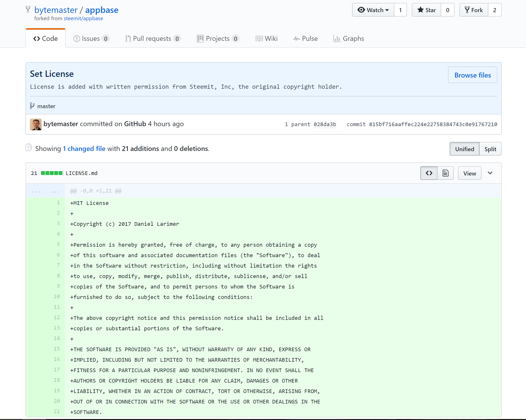Click the green additions diffstat bar
The image size is (526, 420).
pyautogui.click(x=52, y=173)
